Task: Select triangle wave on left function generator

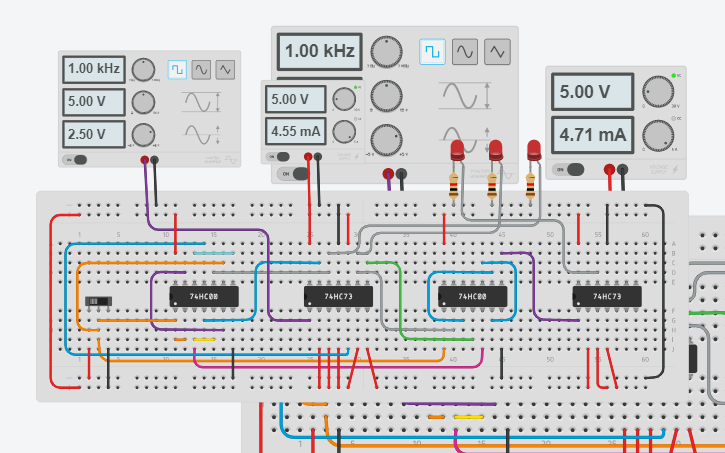Action: pos(227,69)
